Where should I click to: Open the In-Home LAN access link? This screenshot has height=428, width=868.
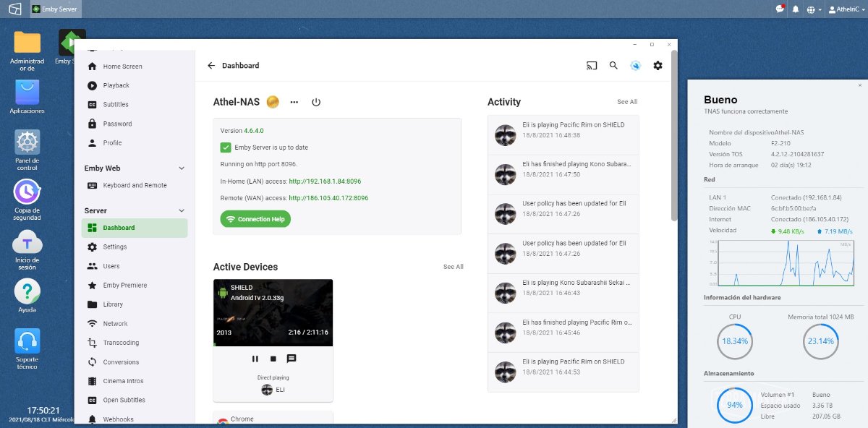tap(325, 181)
